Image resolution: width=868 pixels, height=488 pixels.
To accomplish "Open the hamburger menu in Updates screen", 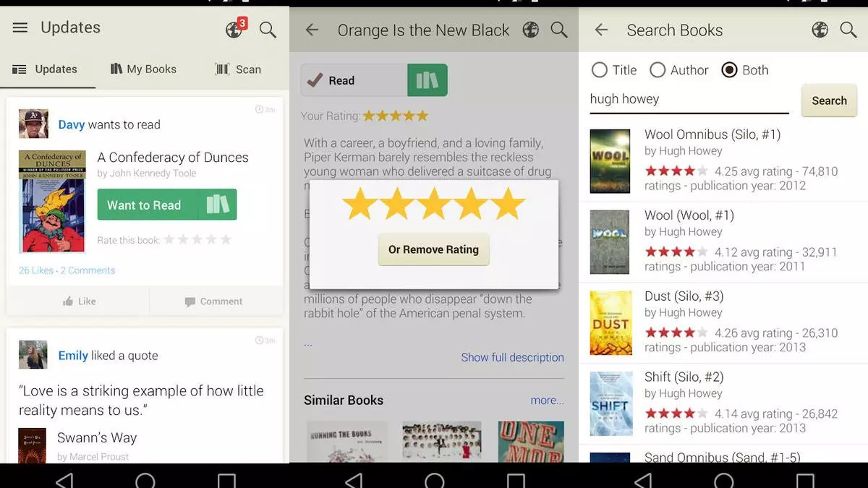I will coord(20,27).
